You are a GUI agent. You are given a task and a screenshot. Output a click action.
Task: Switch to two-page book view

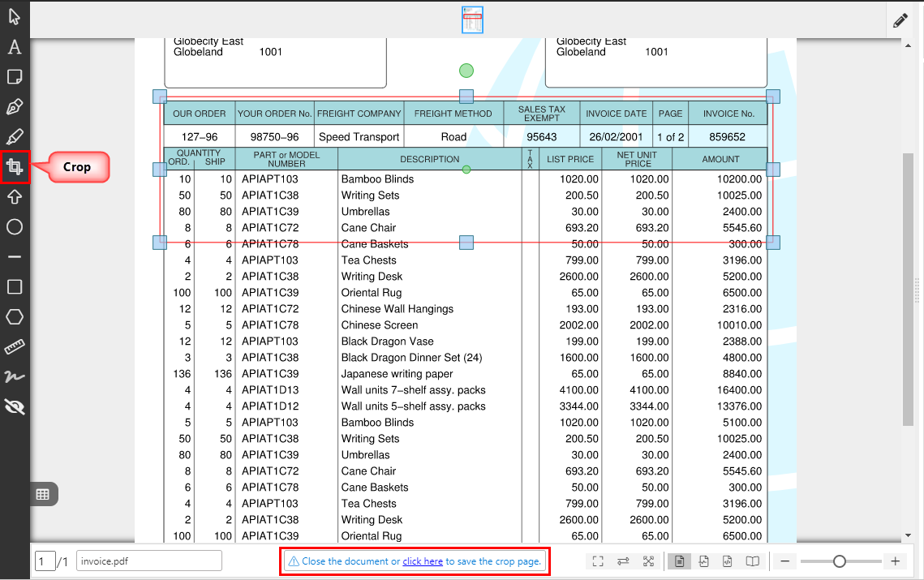[753, 561]
